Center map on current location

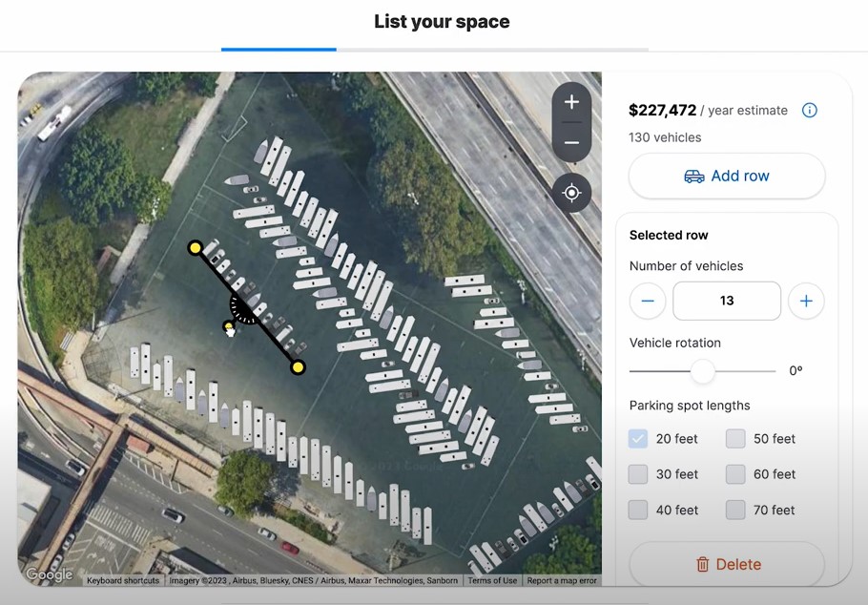pyautogui.click(x=571, y=193)
